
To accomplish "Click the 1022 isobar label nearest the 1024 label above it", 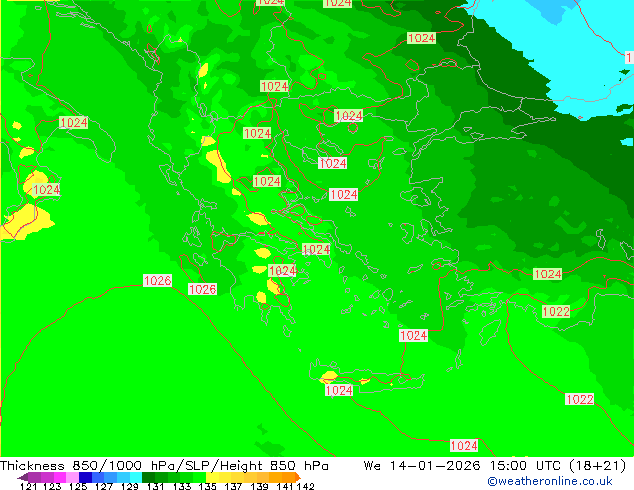I will pyautogui.click(x=556, y=312).
